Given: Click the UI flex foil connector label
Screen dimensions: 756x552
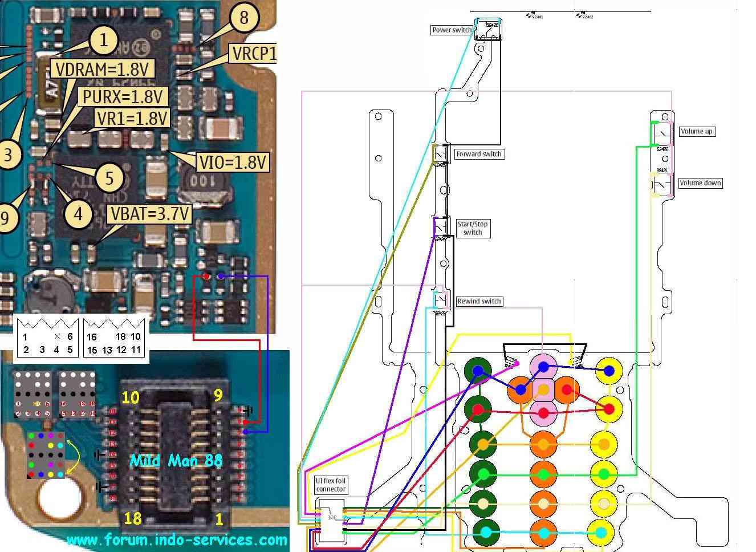Looking at the screenshot, I should pyautogui.click(x=331, y=485).
